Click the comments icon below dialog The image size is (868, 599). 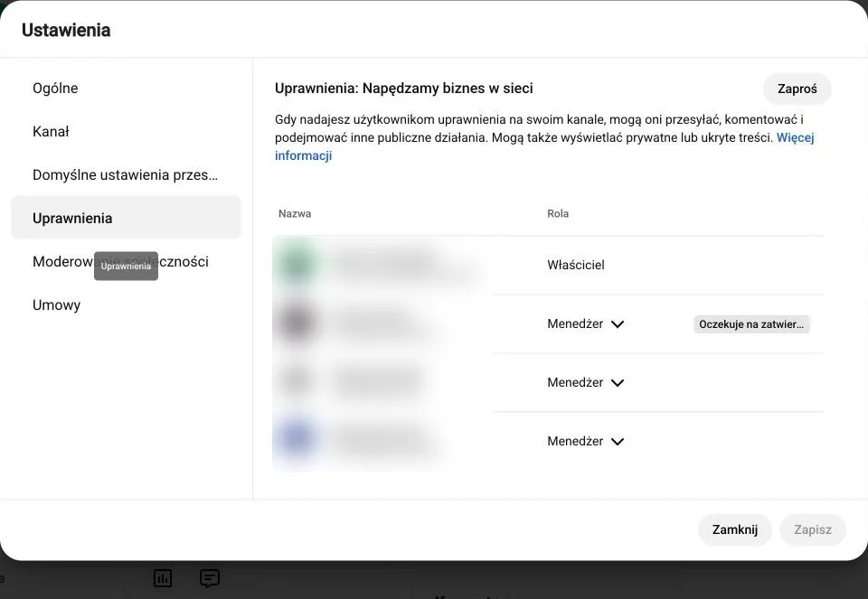[x=209, y=578]
